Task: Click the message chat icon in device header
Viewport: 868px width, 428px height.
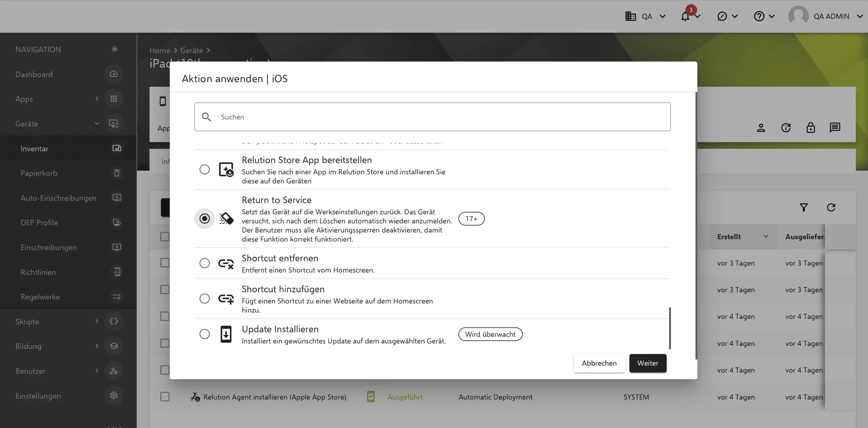Action: point(835,128)
